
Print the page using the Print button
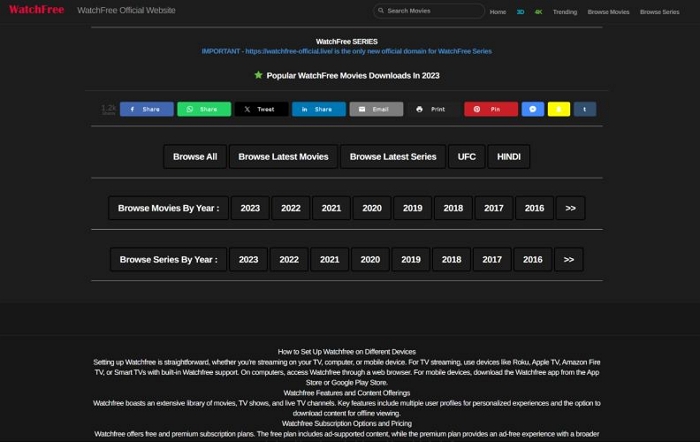tap(433, 109)
